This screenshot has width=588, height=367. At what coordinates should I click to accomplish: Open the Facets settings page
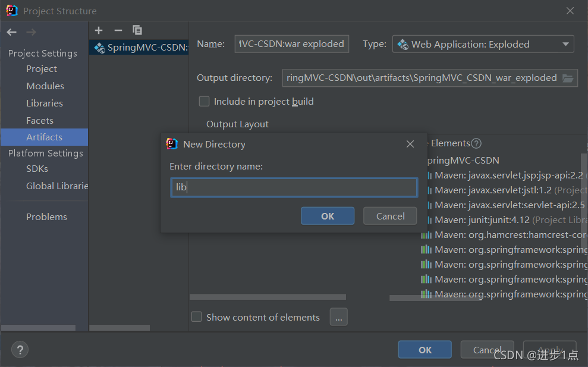tap(40, 121)
